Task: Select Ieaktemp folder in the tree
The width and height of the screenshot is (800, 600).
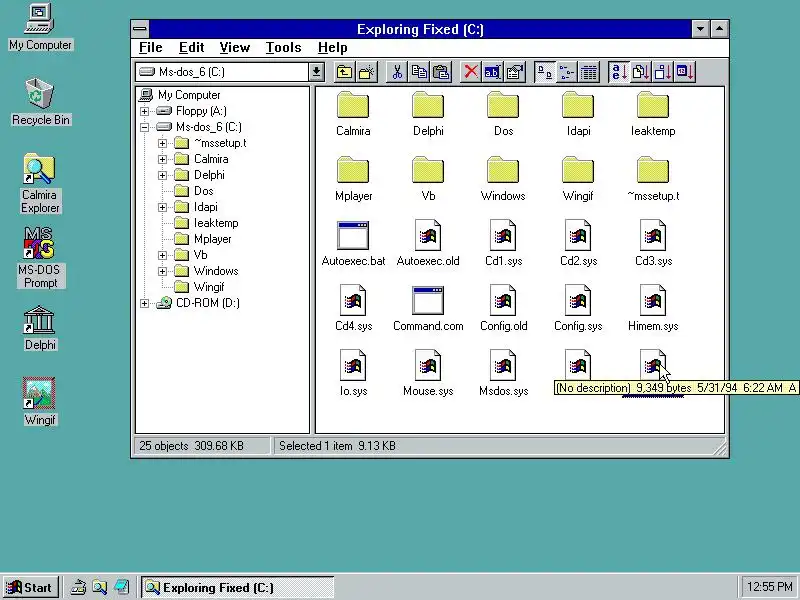Action: (x=206, y=223)
